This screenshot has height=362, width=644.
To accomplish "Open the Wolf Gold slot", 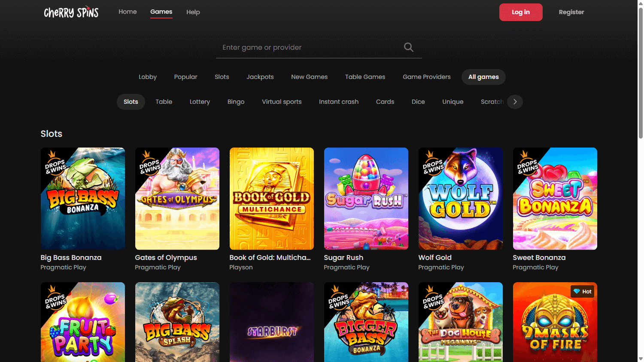I will 460,198.
